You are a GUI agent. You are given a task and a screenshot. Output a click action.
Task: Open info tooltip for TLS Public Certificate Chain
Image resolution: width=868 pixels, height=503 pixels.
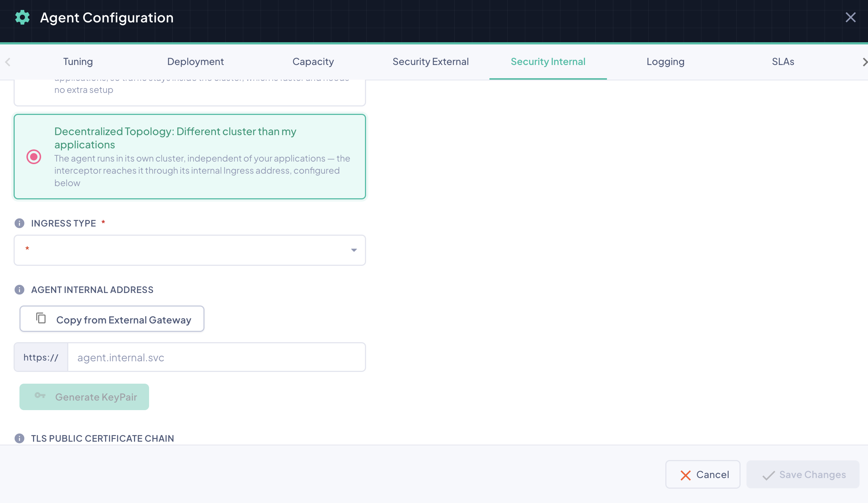point(19,438)
